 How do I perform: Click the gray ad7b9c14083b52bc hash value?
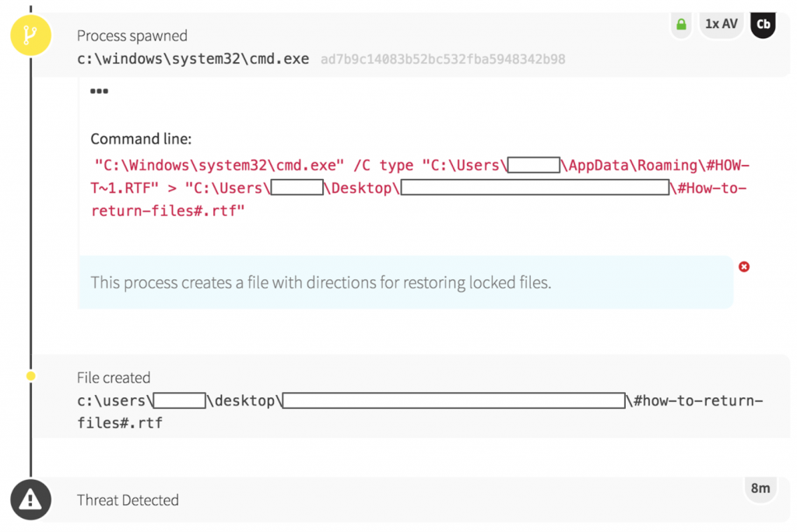click(x=442, y=60)
